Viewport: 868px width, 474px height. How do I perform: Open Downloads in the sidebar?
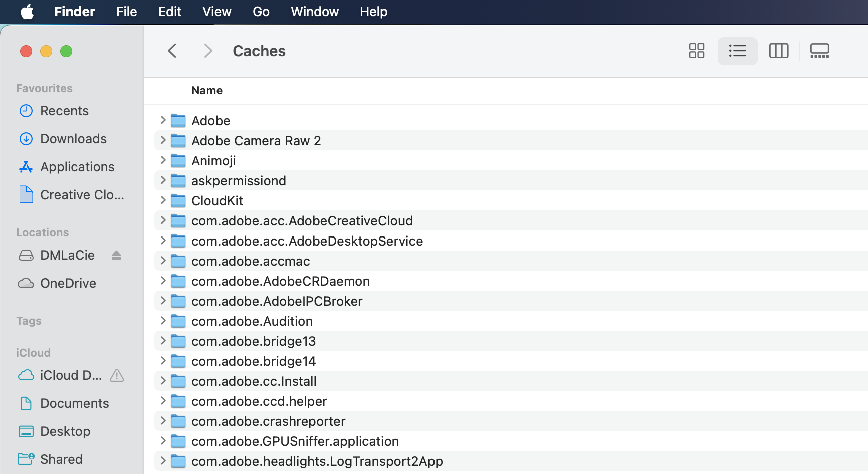74,139
